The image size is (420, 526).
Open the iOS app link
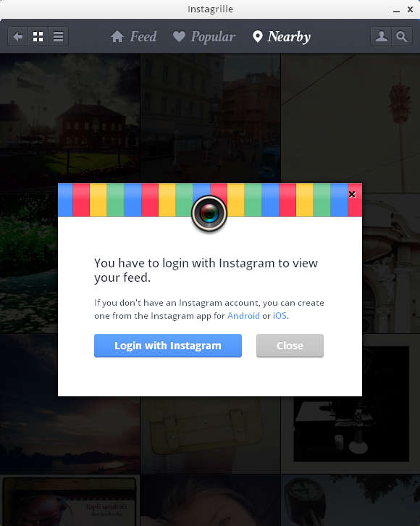point(280,316)
